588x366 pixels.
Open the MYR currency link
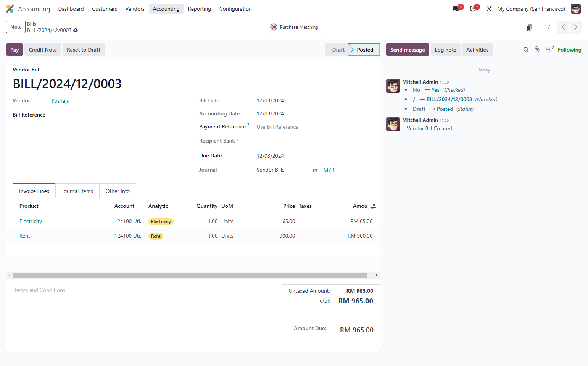pyautogui.click(x=329, y=170)
